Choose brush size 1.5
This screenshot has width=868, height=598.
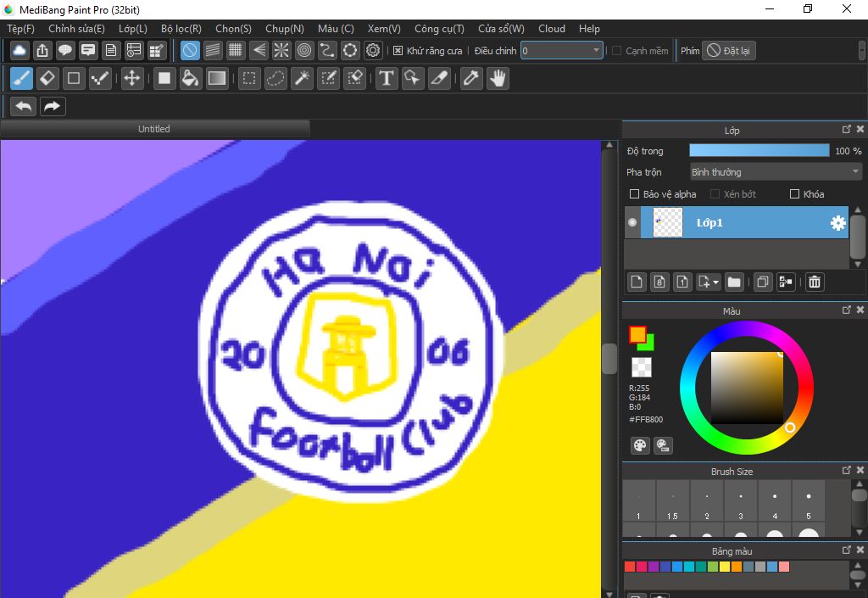672,501
